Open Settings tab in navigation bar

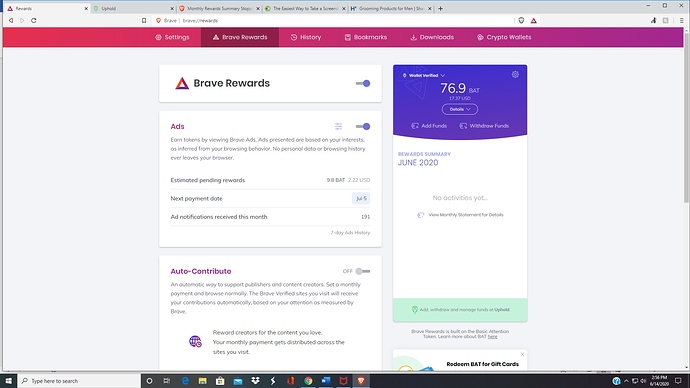172,37
